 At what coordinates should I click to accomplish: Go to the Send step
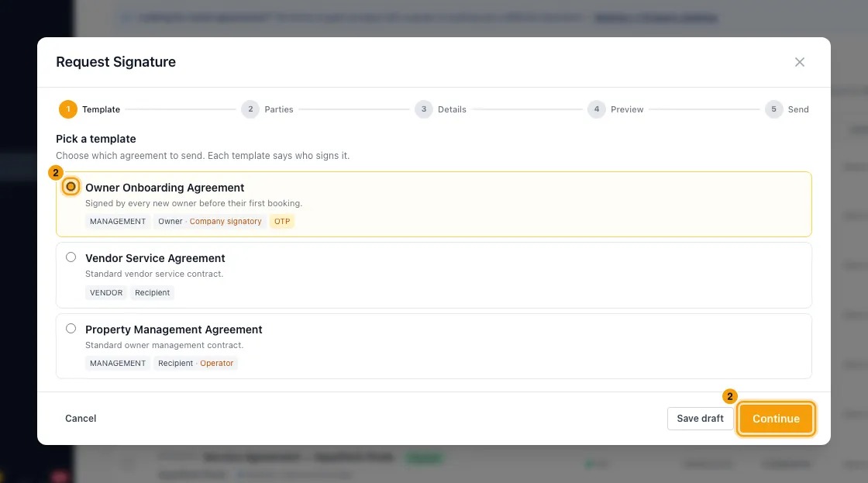click(787, 109)
